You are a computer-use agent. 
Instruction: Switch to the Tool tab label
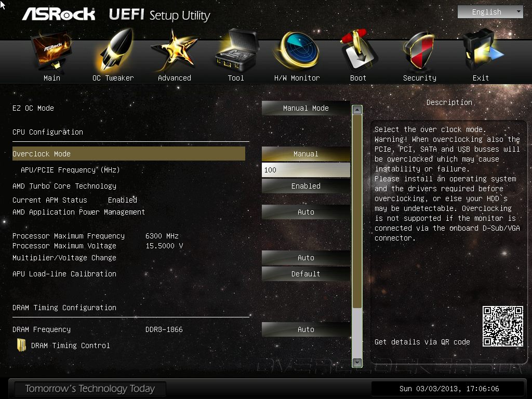click(236, 78)
